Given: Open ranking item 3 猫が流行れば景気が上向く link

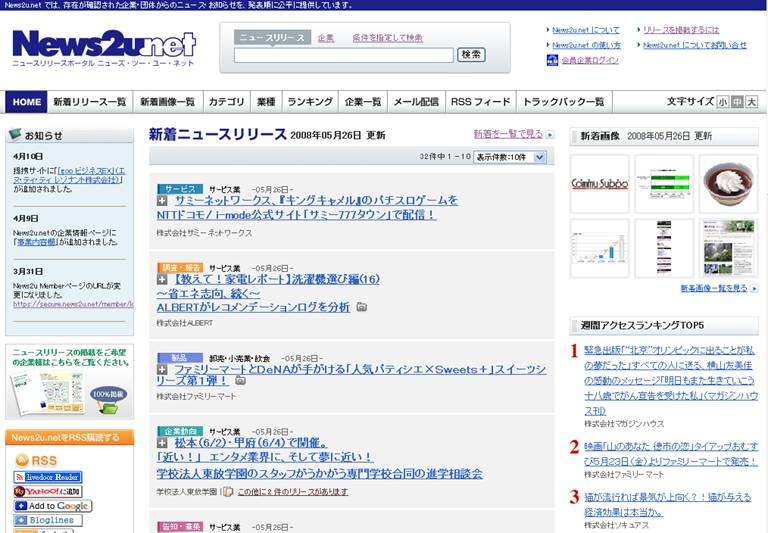Looking at the screenshot, I should click(x=667, y=504).
